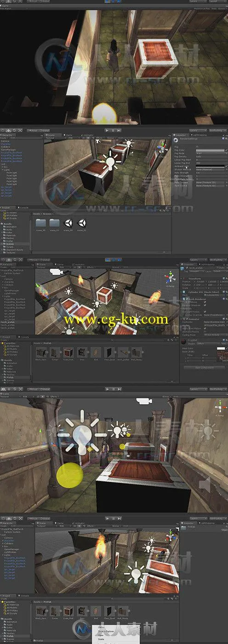Select Textures folder in Project tree

10,252
